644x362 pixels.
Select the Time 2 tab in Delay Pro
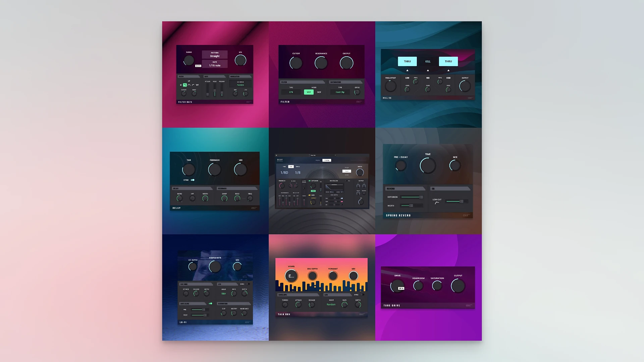(x=298, y=167)
